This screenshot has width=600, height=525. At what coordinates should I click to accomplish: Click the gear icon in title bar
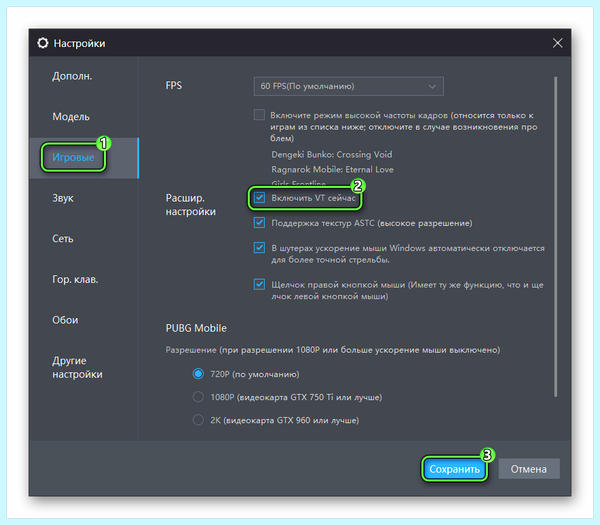[x=43, y=43]
